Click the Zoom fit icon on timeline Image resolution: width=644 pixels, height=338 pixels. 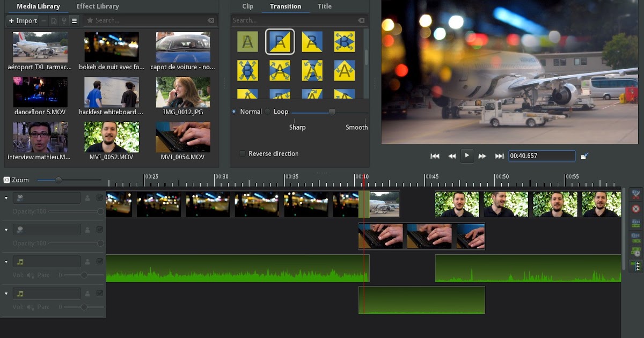(6, 180)
